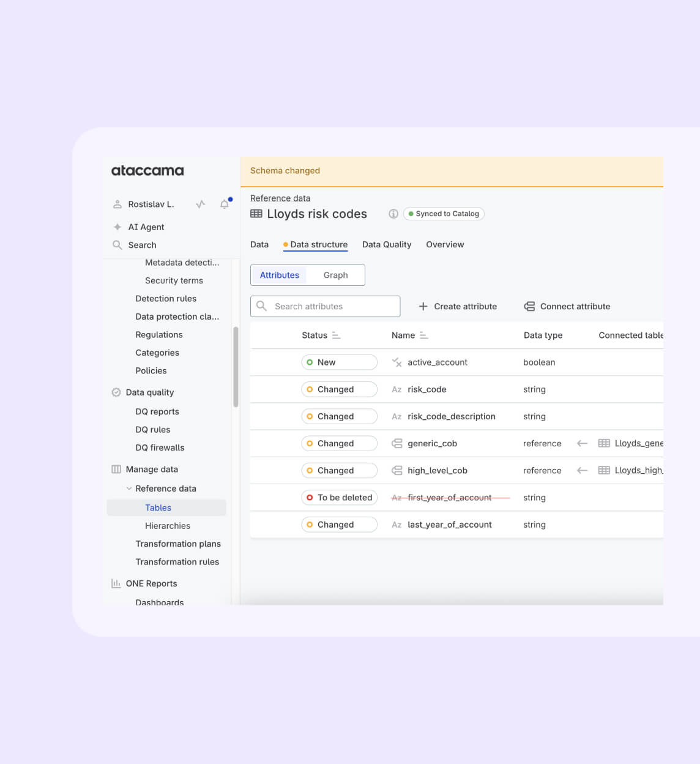Click the ONE Reports chart icon
700x764 pixels.
[116, 583]
